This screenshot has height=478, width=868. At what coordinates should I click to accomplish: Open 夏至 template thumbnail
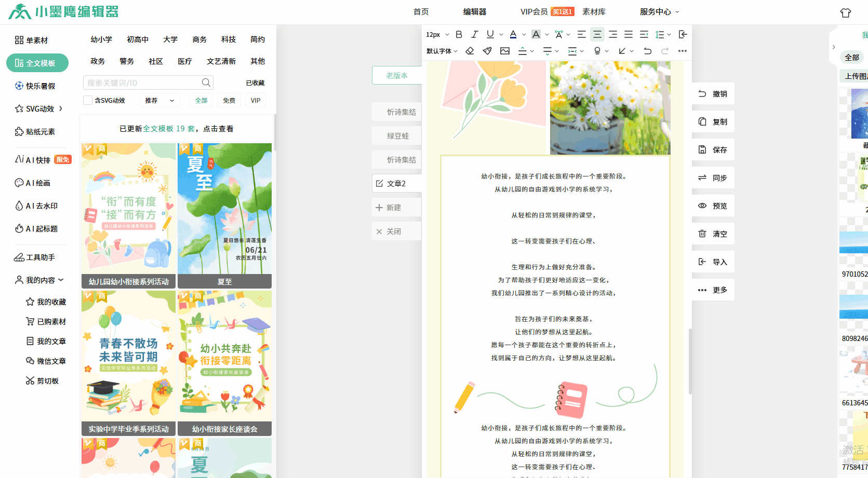(x=224, y=215)
